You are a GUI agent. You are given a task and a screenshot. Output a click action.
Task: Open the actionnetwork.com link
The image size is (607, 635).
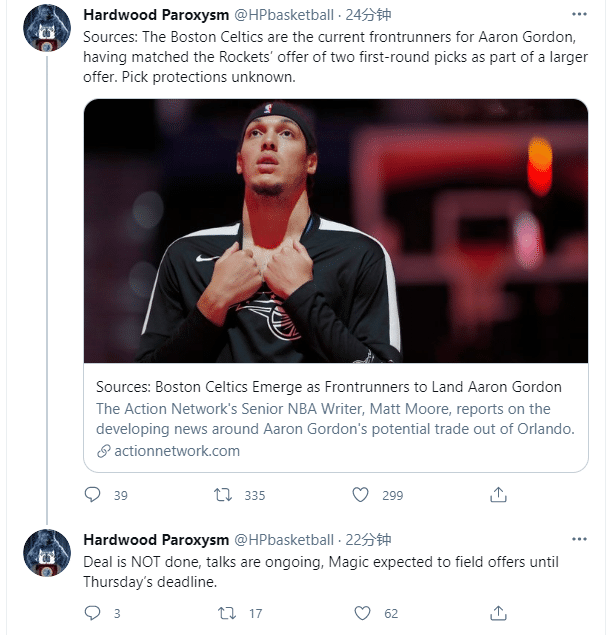coord(176,451)
